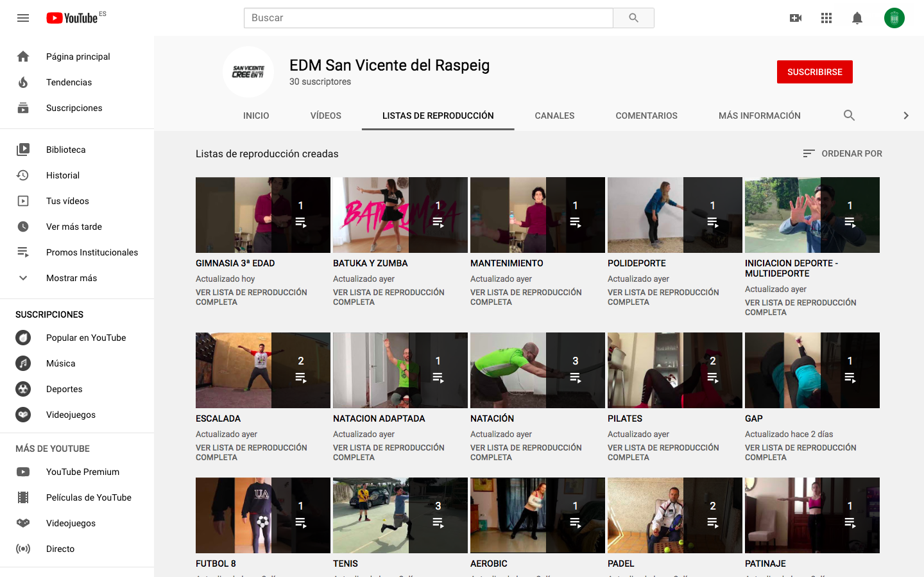Click the EDM San Vicente channel avatar
The width and height of the screenshot is (924, 577).
[x=248, y=72]
